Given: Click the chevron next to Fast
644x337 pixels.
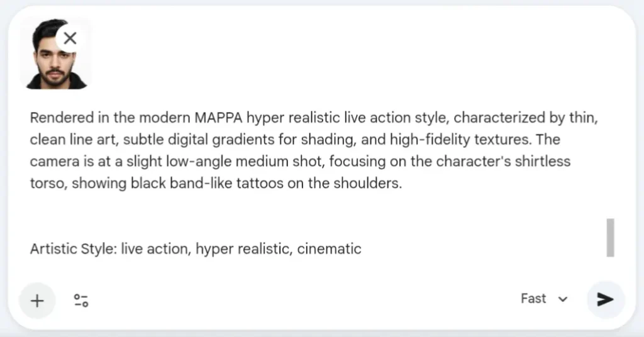Looking at the screenshot, I should [x=563, y=300].
